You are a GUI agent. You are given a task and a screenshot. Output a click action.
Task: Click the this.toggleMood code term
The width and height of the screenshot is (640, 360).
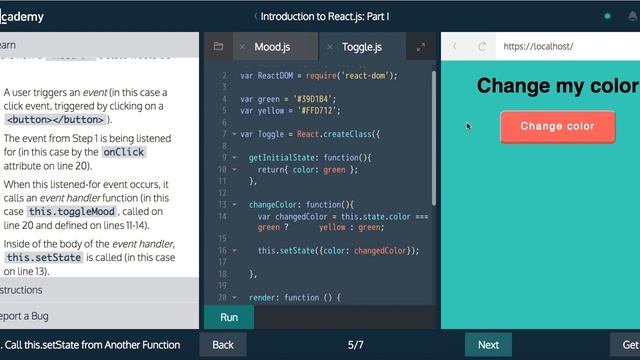click(72, 211)
